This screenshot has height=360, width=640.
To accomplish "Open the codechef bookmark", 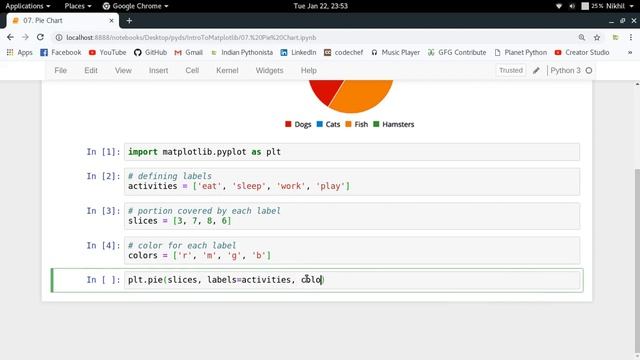I will pyautogui.click(x=343, y=52).
